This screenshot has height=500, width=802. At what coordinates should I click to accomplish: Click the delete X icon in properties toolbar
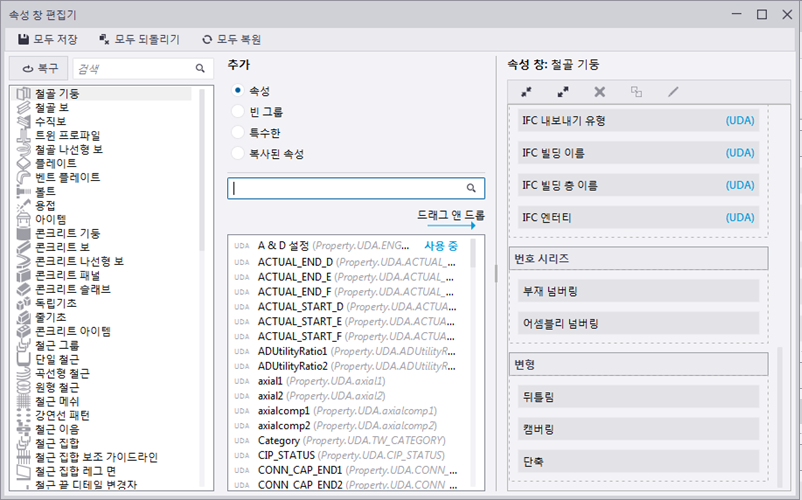tap(600, 91)
